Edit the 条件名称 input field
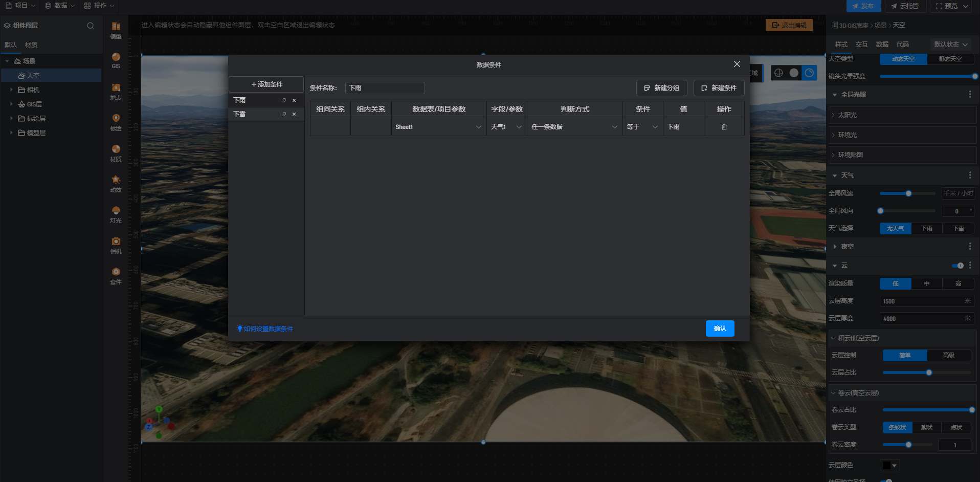980x482 pixels. pyautogui.click(x=385, y=88)
